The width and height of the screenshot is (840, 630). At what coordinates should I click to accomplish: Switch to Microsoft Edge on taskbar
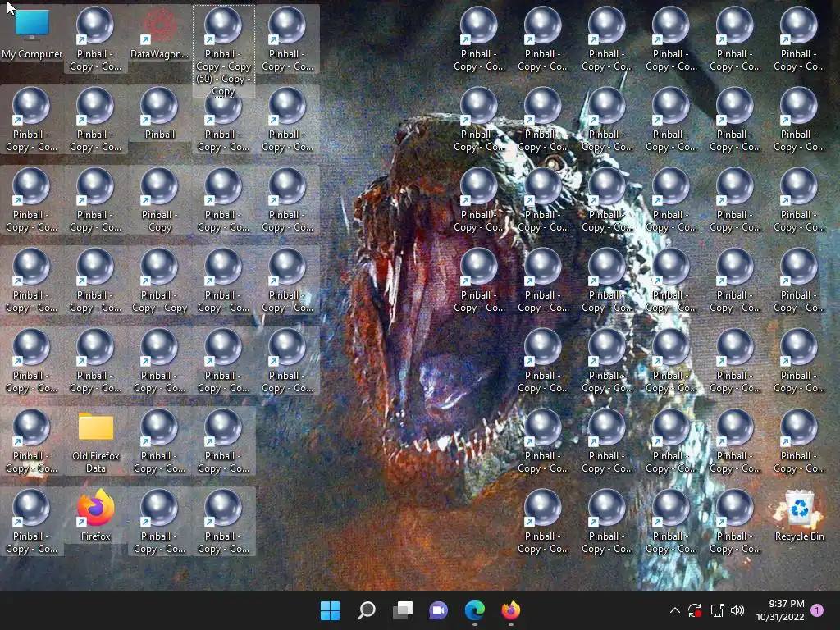(475, 610)
